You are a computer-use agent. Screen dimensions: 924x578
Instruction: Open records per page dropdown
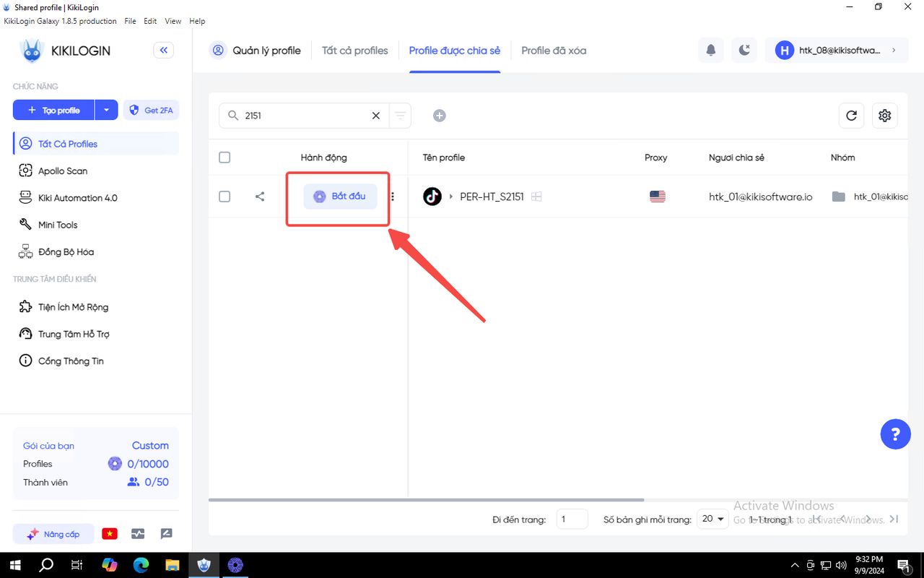712,519
